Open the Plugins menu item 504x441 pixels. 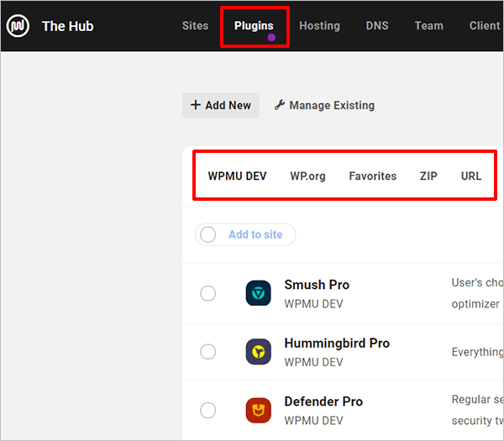[254, 26]
